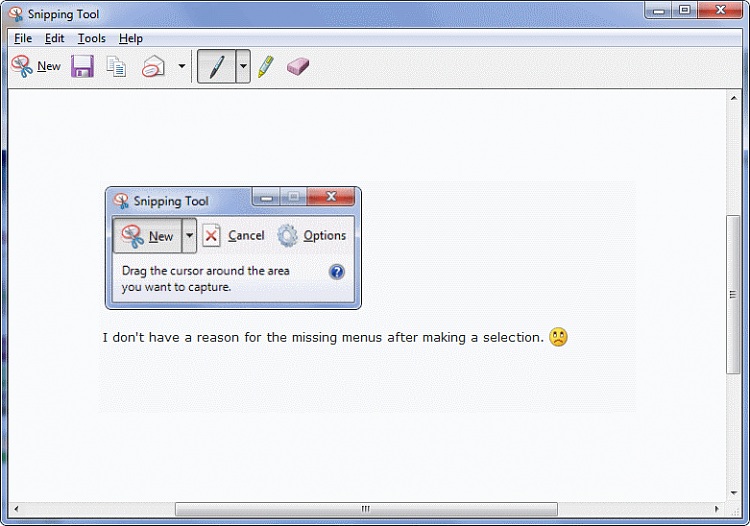Select the Pen tool
Image resolution: width=750 pixels, height=526 pixels.
click(217, 66)
